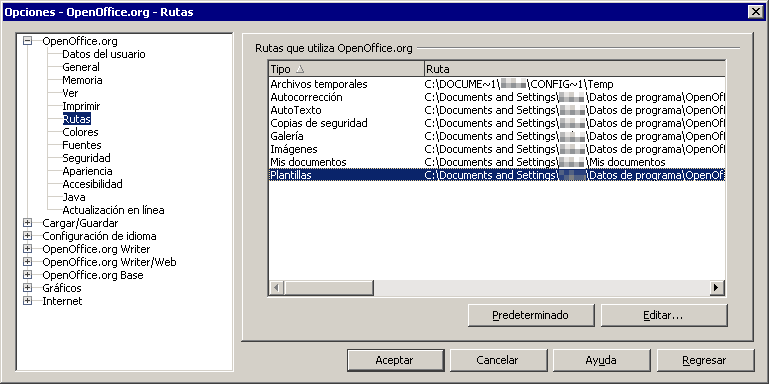The image size is (769, 384).
Task: Open help with Ayuda button
Action: pyautogui.click(x=601, y=360)
